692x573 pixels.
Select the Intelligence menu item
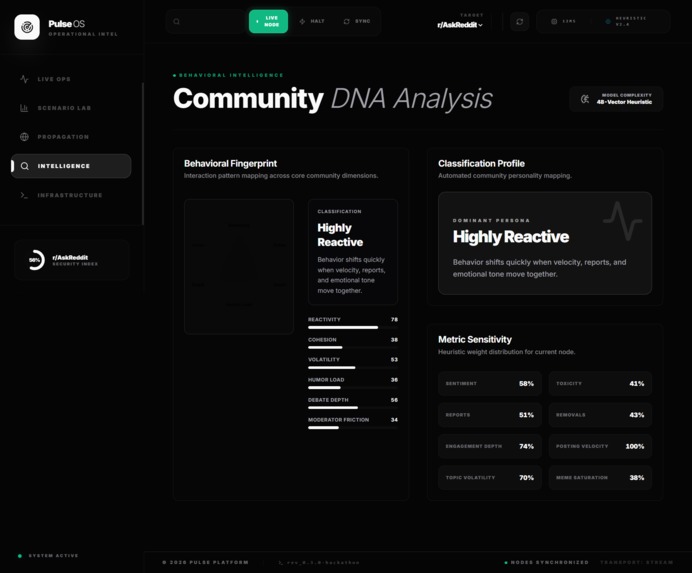pyautogui.click(x=71, y=166)
